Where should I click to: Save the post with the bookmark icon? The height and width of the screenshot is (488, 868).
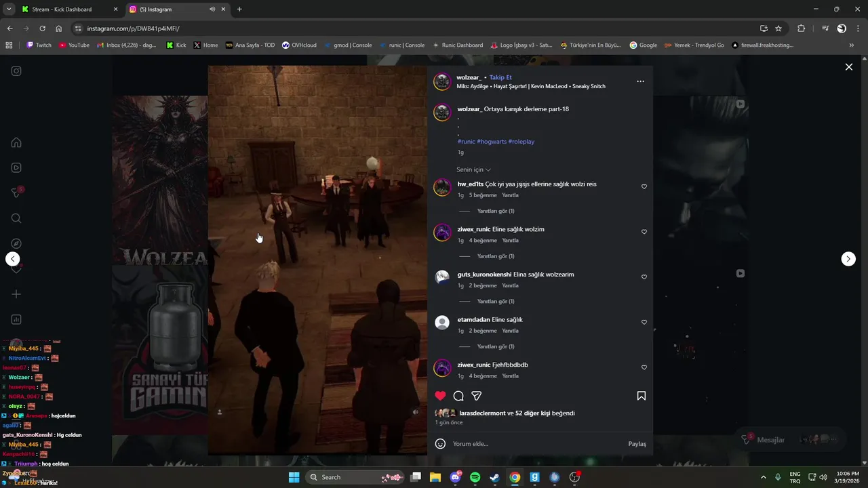[x=641, y=396]
